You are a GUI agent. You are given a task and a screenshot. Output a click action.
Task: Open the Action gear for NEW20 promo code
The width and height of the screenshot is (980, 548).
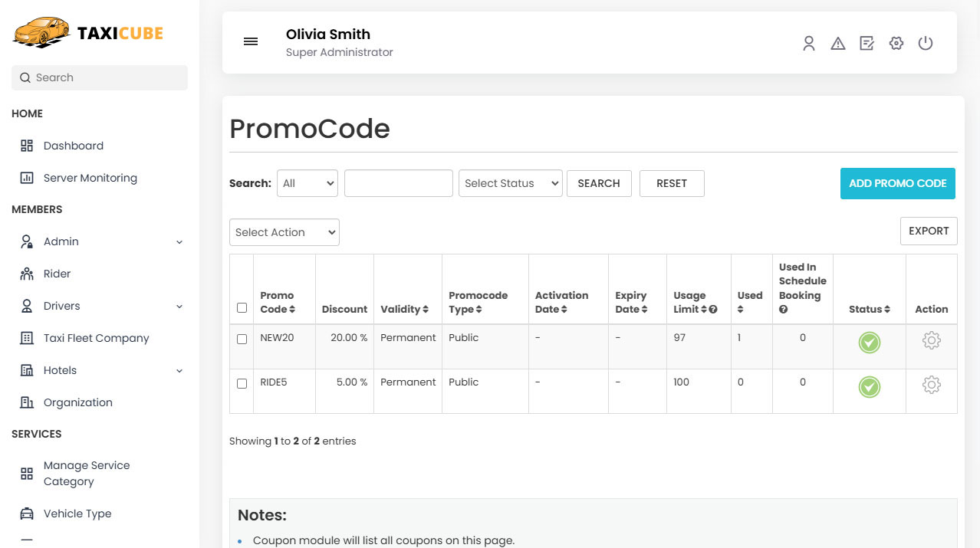click(x=931, y=340)
